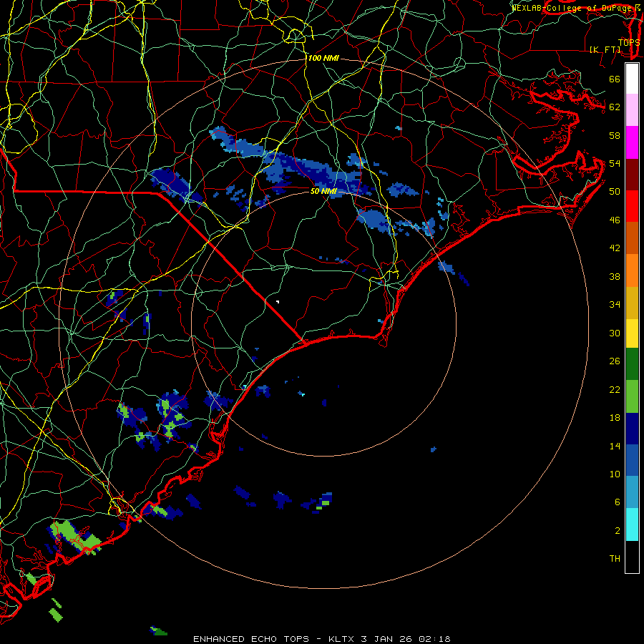The width and height of the screenshot is (644, 644).
Task: Click the legend value 14
Action: tap(615, 446)
